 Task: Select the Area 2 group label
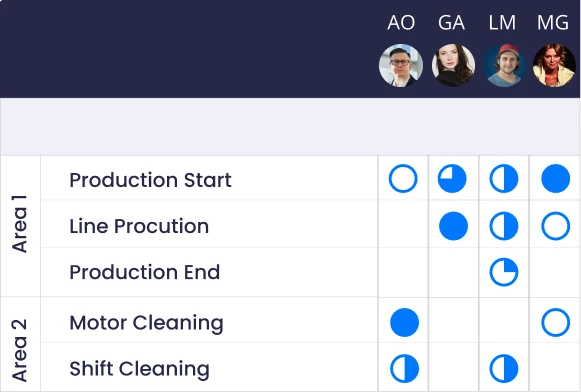[x=19, y=350]
